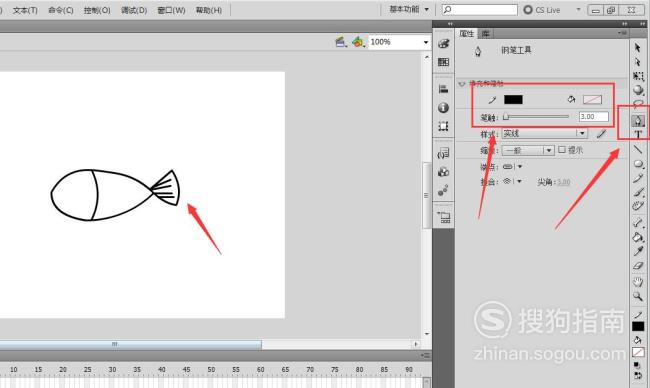
Task: Open the 窗口(W) menu
Action: click(171, 10)
